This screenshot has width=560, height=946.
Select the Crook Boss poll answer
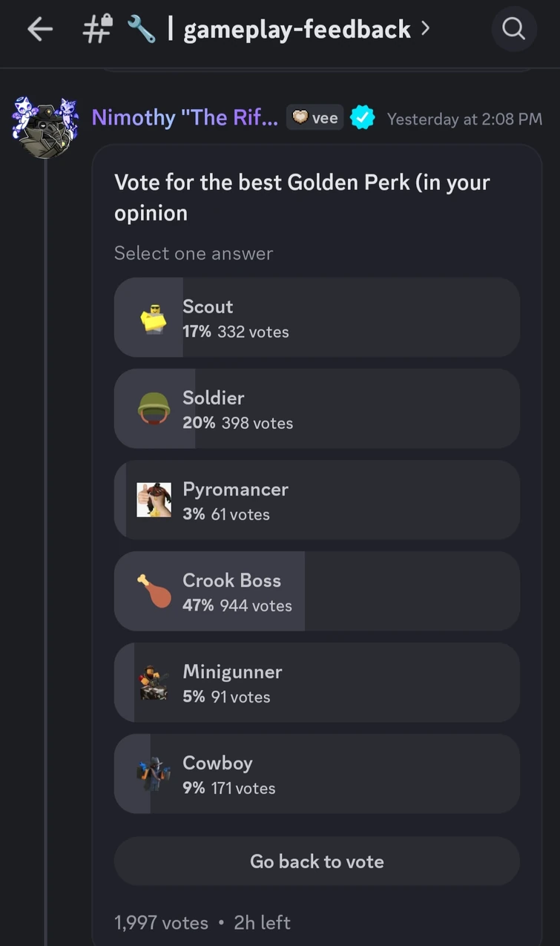317,591
